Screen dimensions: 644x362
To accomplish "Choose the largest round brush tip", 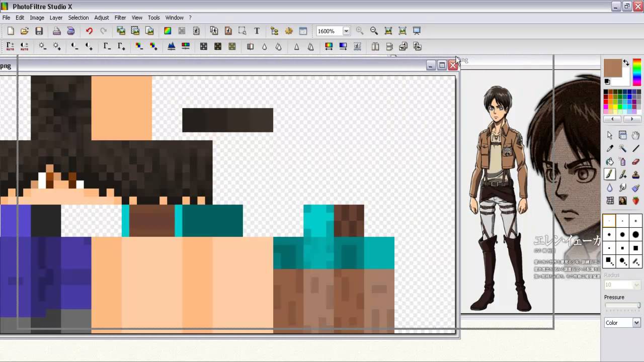I will 635,235.
